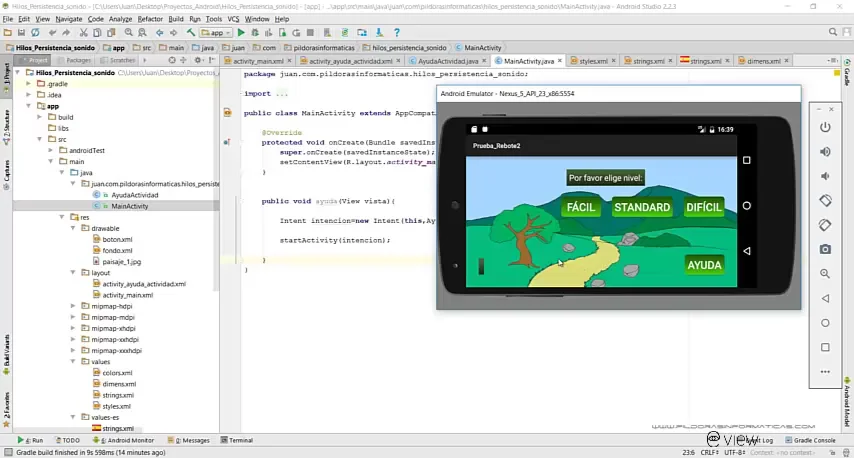The image size is (854, 458).
Task: Click the Redo toolbar icon
Action: [66, 33]
